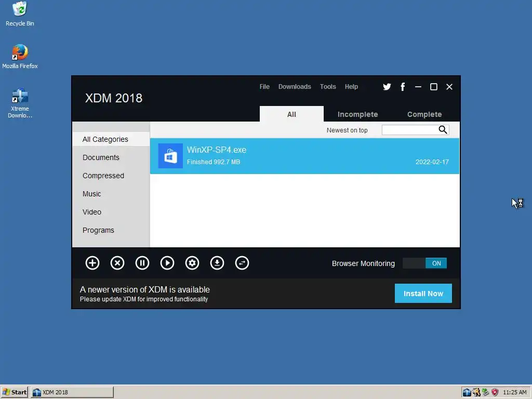
Task: Click the Windows Start button
Action: pos(15,392)
